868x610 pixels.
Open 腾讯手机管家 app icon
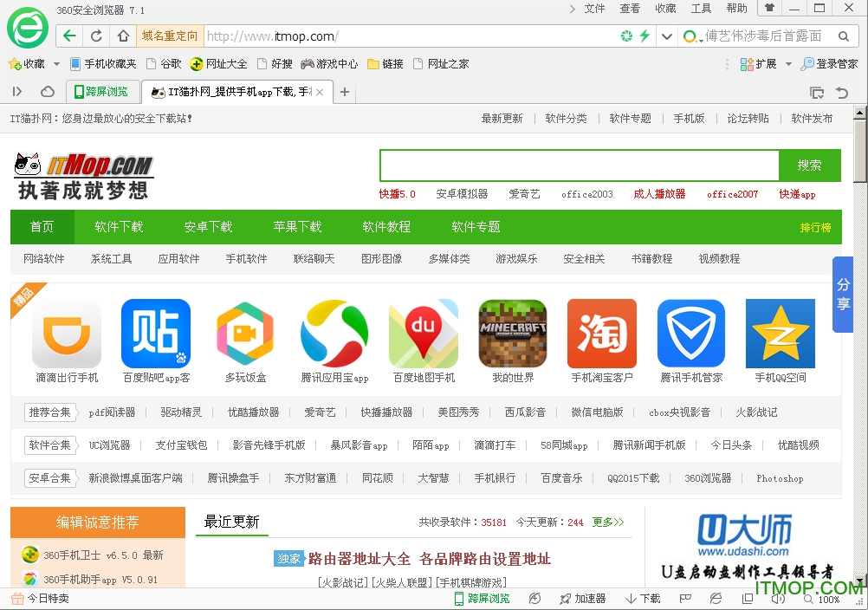[x=691, y=334]
